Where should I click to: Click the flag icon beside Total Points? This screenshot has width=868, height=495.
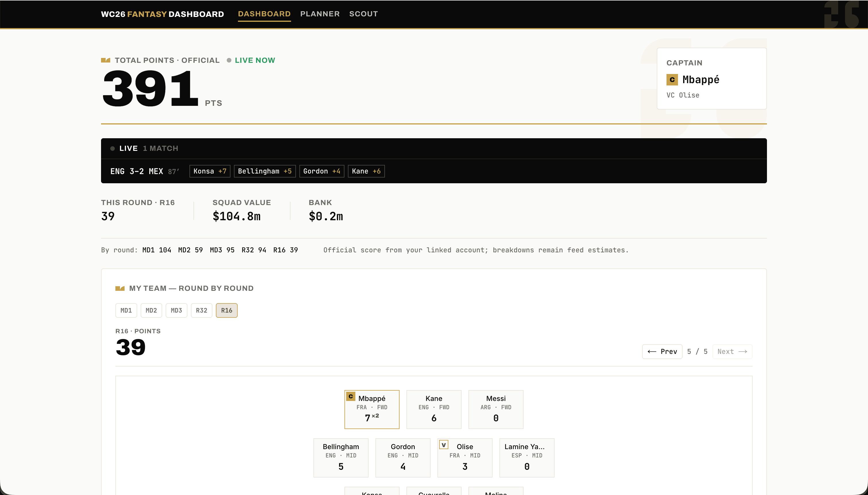coord(105,60)
